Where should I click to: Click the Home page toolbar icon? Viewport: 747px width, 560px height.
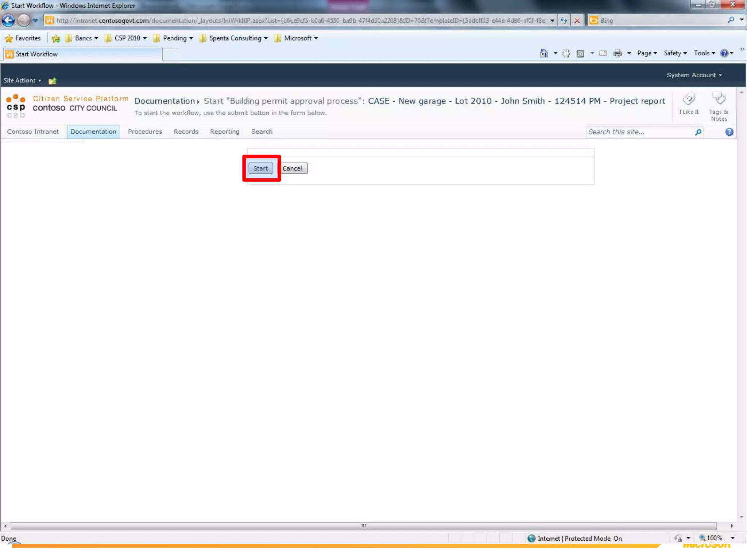(544, 54)
